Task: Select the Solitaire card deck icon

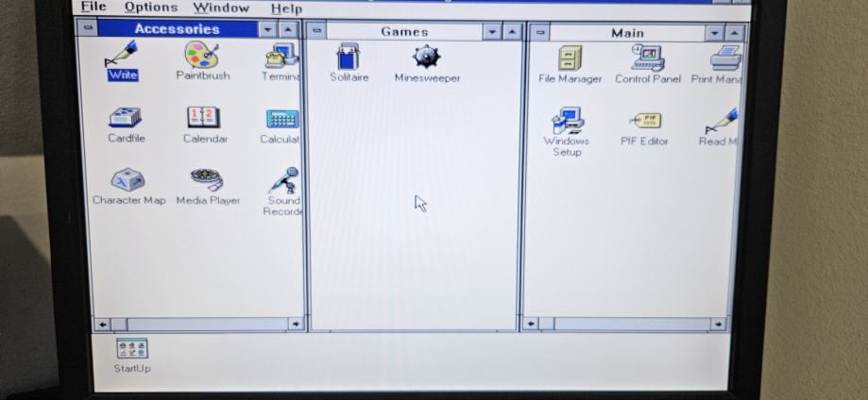Action: (349, 57)
